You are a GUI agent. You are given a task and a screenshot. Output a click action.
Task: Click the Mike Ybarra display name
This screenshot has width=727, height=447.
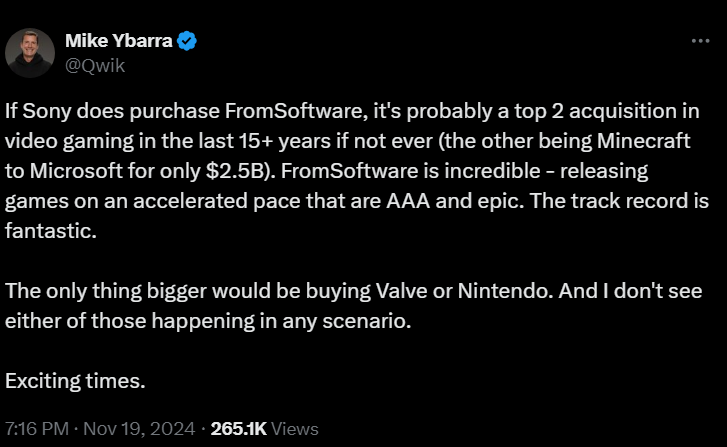coord(118,41)
